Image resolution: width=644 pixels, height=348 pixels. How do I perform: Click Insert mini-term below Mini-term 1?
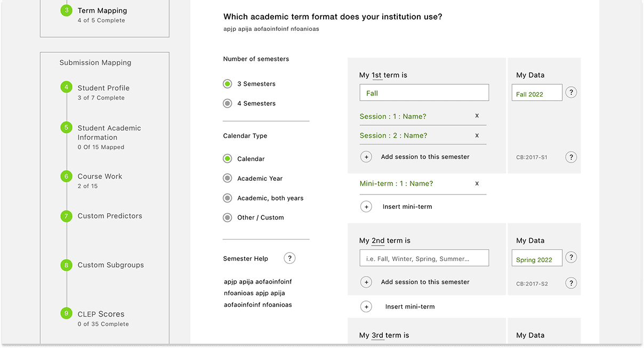point(407,207)
